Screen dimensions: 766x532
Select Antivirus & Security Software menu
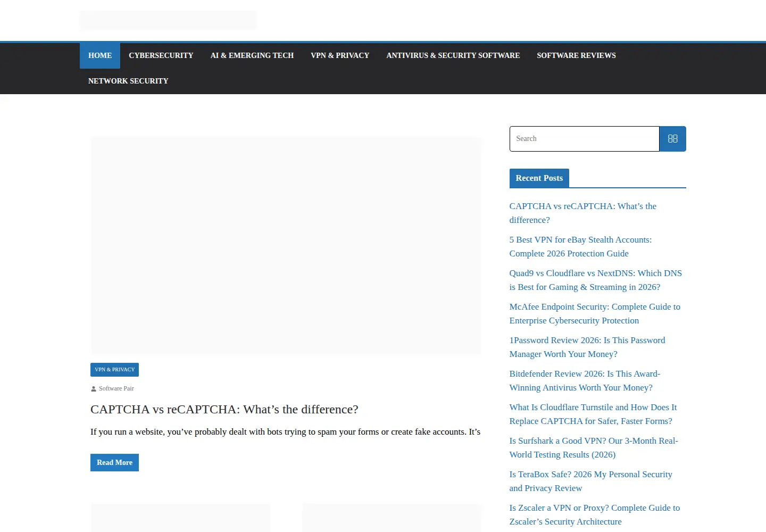[x=453, y=55]
